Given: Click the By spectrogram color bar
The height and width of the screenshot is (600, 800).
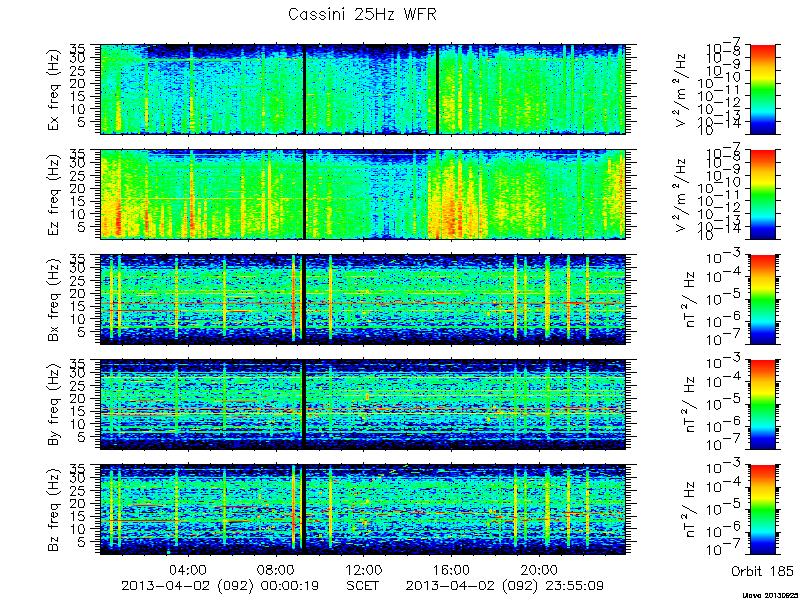Looking at the screenshot, I should tap(762, 405).
